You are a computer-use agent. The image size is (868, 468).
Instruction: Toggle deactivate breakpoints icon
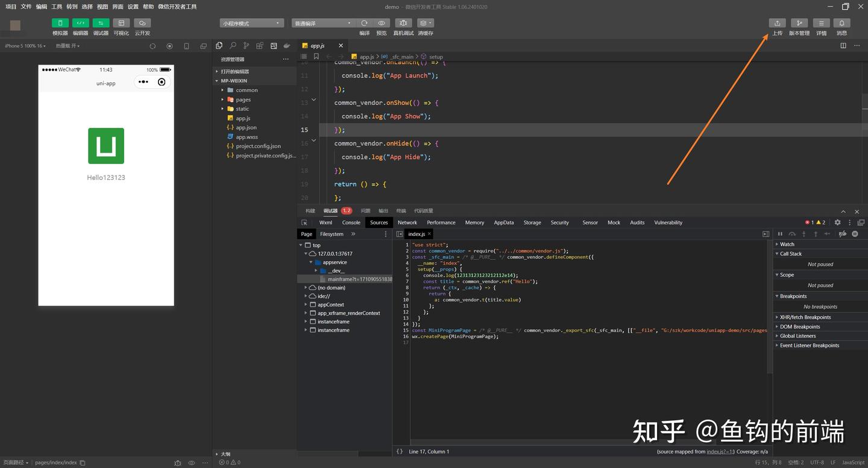tap(843, 234)
